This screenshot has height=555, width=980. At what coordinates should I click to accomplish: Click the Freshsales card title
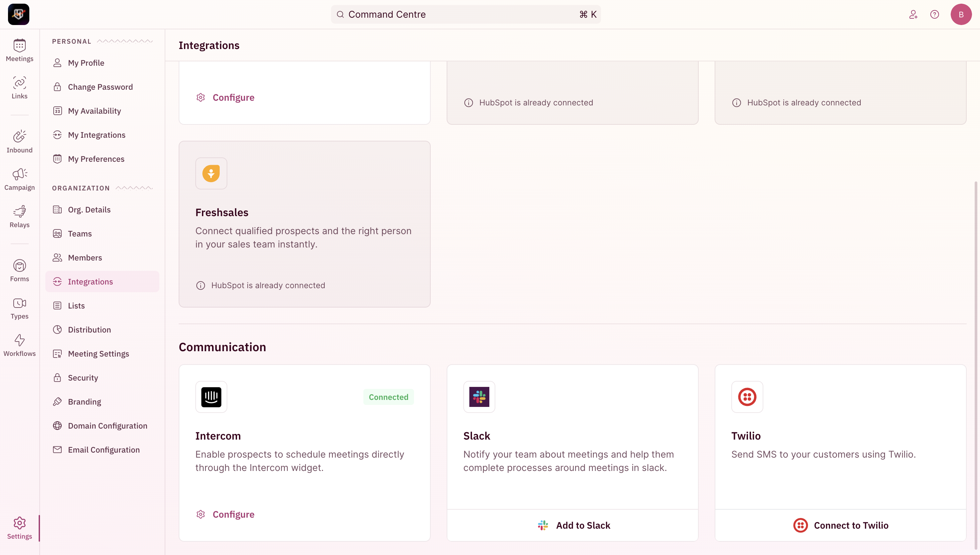(222, 212)
